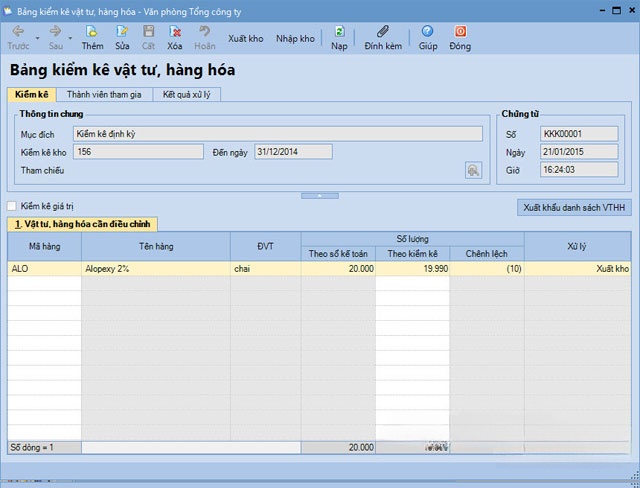The width and height of the screenshot is (640, 488).
Task: Open the Kết quả xử lý tab
Action: [187, 95]
